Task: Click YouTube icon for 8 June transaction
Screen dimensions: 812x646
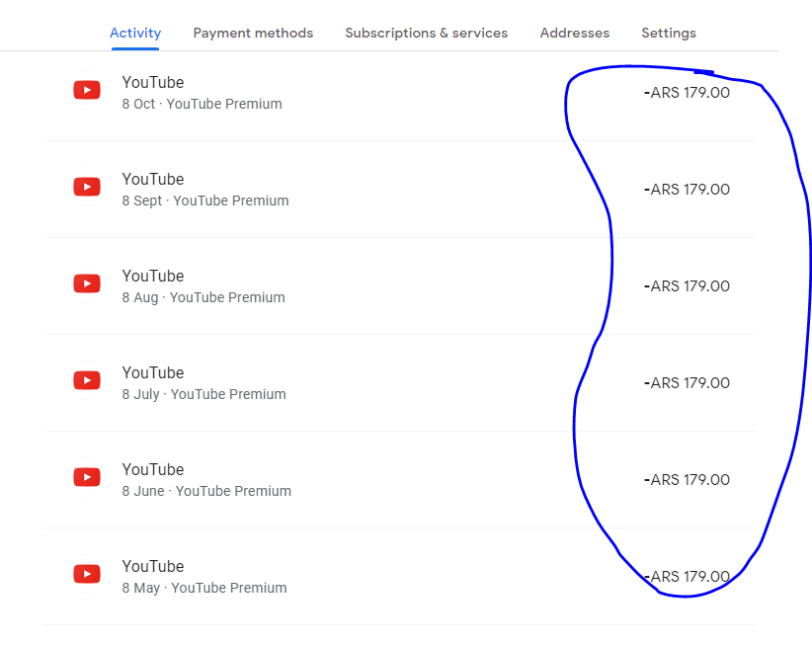Action: [x=87, y=477]
